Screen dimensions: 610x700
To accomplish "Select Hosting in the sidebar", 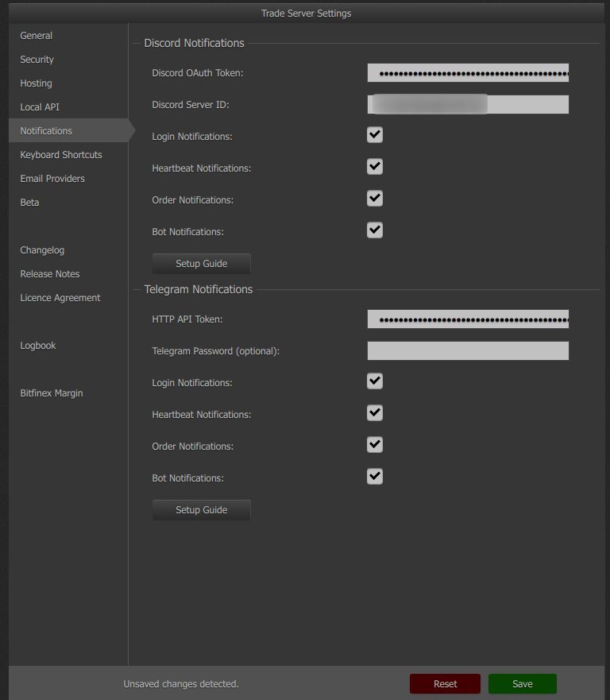I will point(37,83).
